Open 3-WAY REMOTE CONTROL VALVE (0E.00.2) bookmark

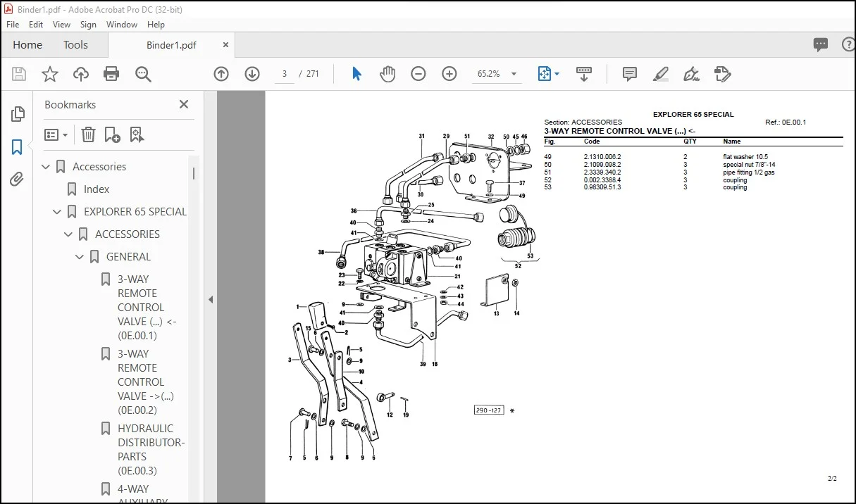coord(146,382)
